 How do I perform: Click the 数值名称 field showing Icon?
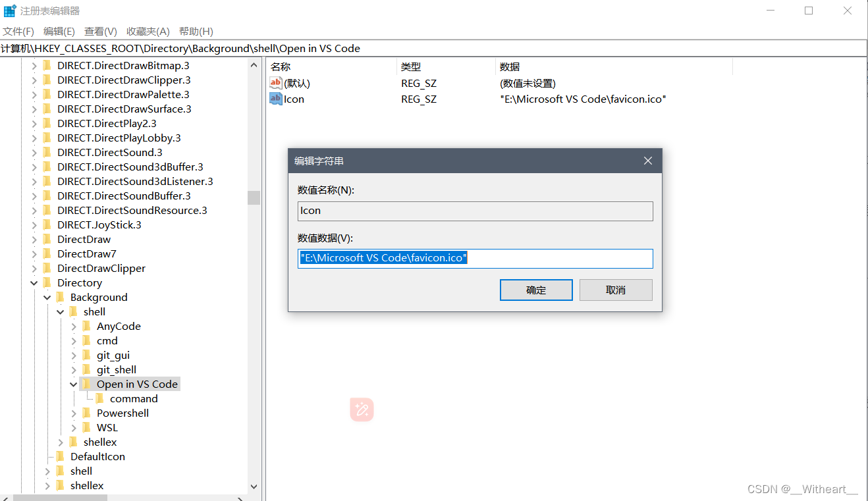475,211
